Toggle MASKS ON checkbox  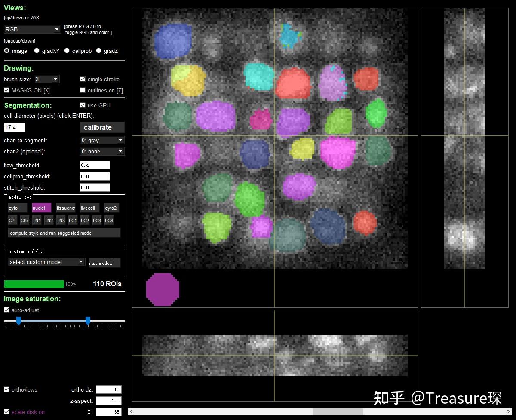pos(6,90)
